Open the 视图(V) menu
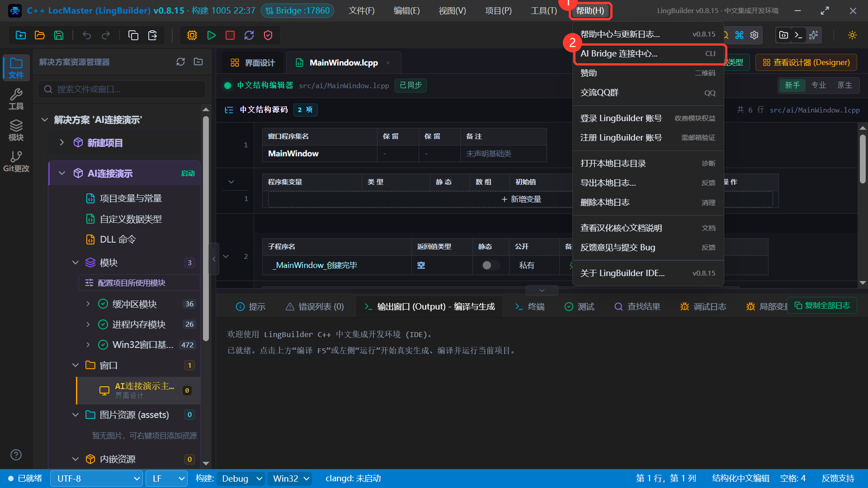 452,10
